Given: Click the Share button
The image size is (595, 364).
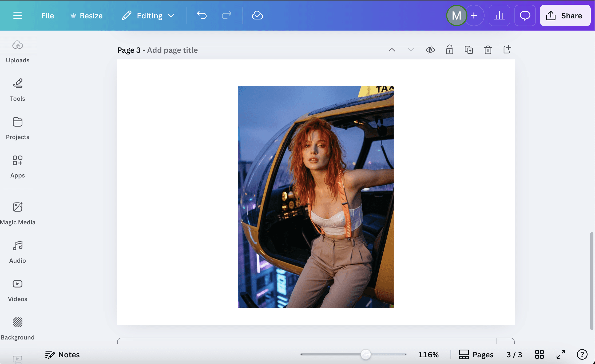Looking at the screenshot, I should click(x=565, y=15).
